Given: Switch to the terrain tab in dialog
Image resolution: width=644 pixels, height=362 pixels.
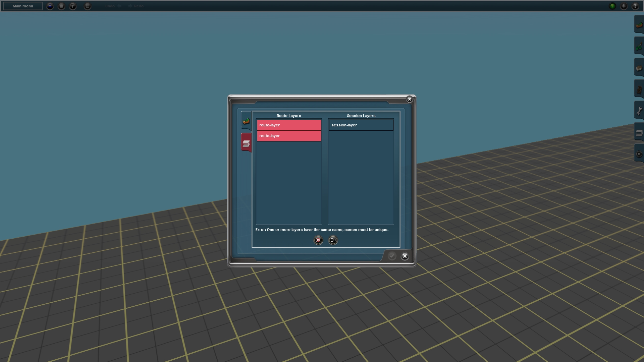Looking at the screenshot, I should [246, 121].
